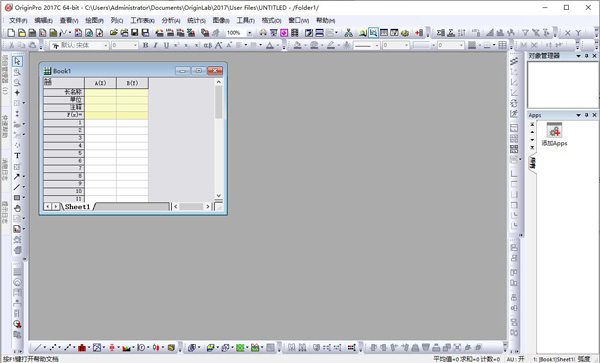Select the Arrow drawing tool

[x=16, y=177]
